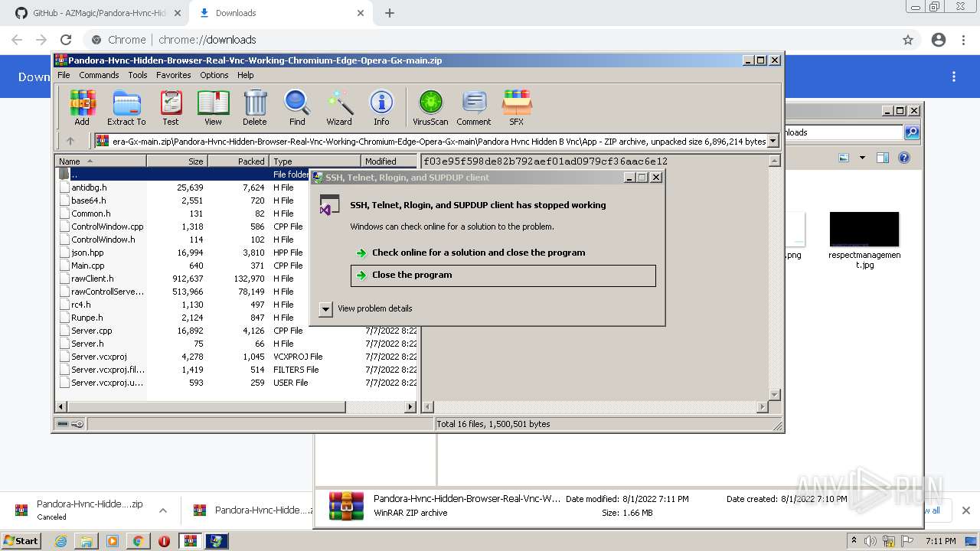Image resolution: width=980 pixels, height=551 pixels.
Task: Open Windows Start menu
Action: point(21,540)
